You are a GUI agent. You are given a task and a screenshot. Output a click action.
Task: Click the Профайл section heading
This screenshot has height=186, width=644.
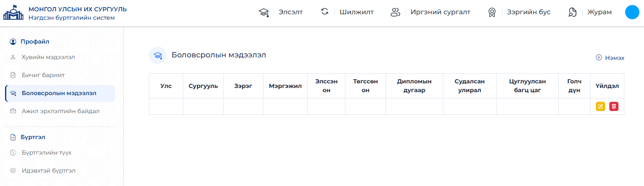click(35, 41)
